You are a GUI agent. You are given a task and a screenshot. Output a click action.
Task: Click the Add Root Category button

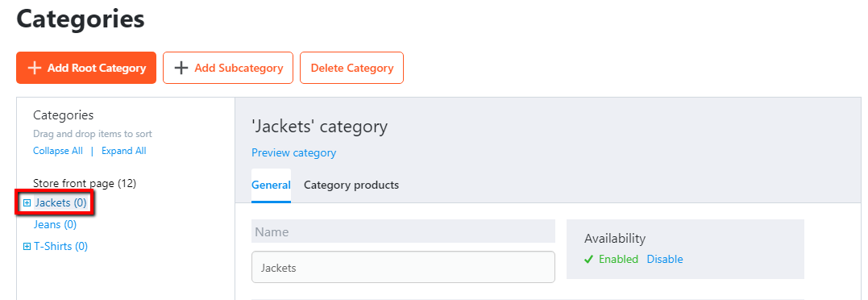[x=86, y=68]
